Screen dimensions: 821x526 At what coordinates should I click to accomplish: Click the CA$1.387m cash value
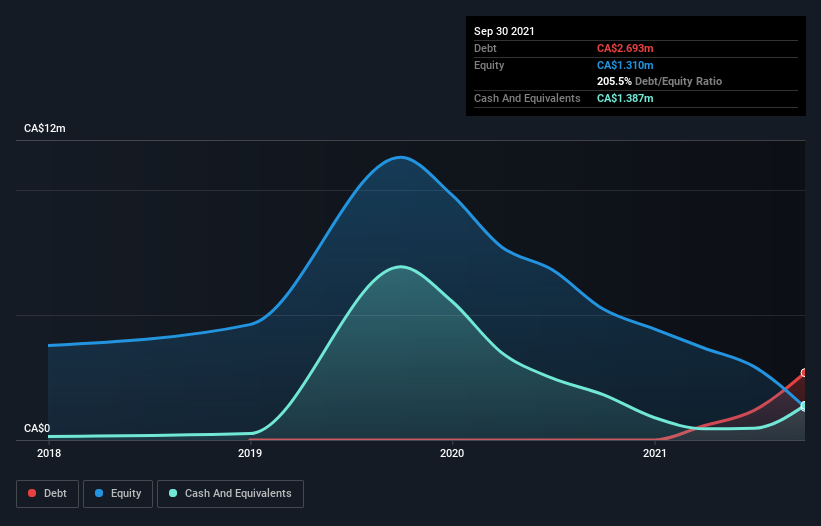point(625,98)
